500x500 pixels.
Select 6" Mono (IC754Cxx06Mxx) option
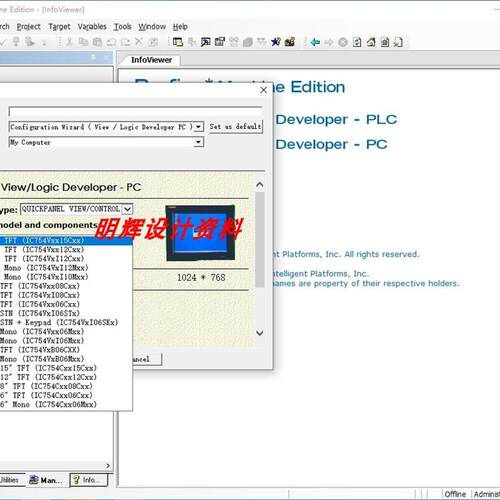(66, 404)
